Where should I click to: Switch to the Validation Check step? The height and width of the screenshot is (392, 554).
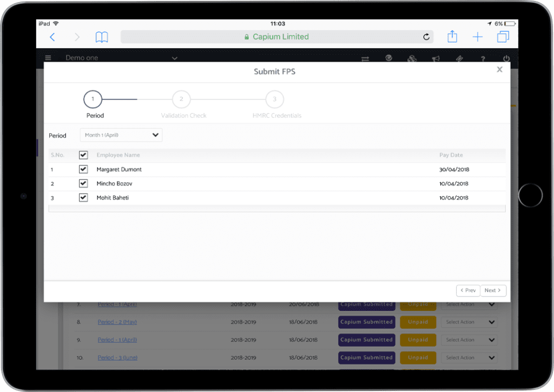(181, 99)
